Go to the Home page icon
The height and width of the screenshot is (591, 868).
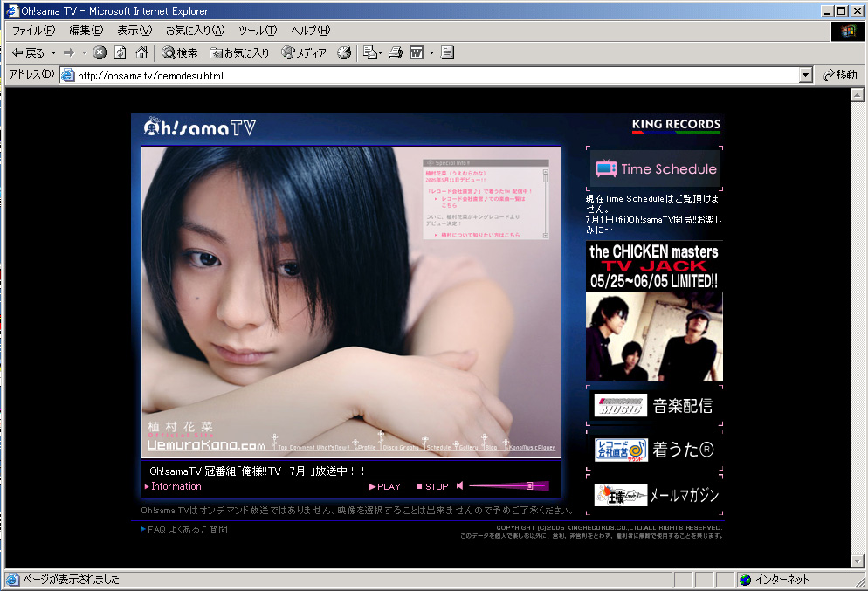[141, 53]
